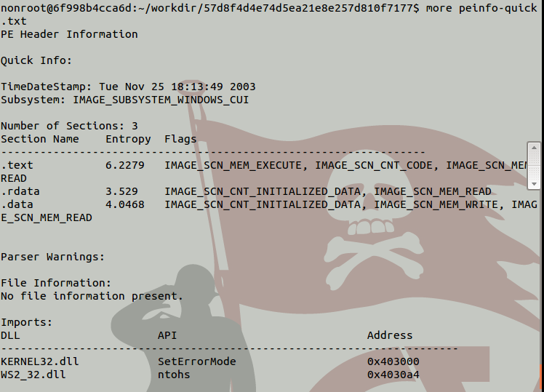Screen dimensions: 544x392
Task: Click the 4.0468 entropy value
Action: pyautogui.click(x=125, y=204)
